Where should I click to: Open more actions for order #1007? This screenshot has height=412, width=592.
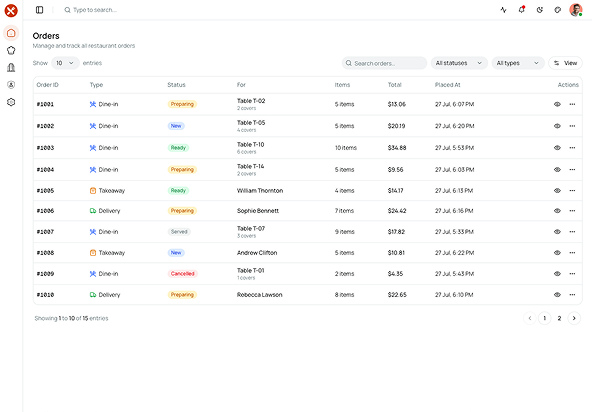pyautogui.click(x=572, y=232)
